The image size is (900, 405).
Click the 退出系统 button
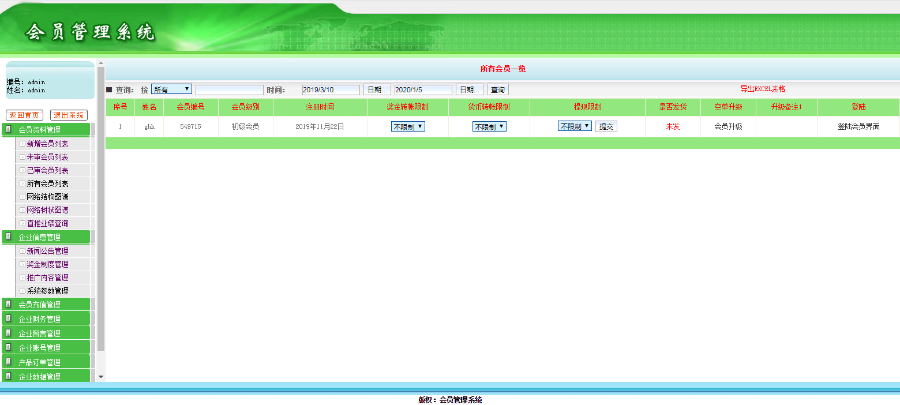pyautogui.click(x=69, y=115)
